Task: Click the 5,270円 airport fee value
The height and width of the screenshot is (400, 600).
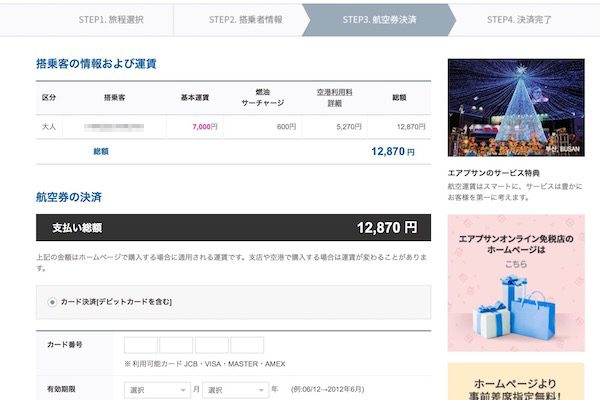Action: [x=349, y=127]
